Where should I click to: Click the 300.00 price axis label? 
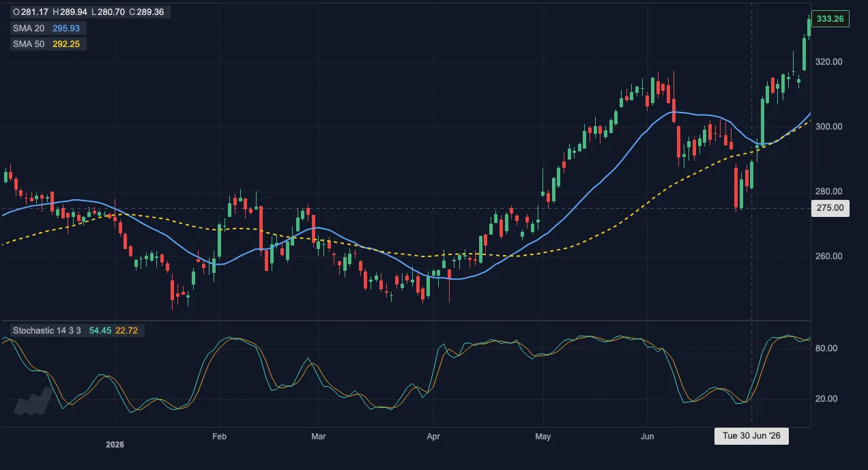[829, 127]
